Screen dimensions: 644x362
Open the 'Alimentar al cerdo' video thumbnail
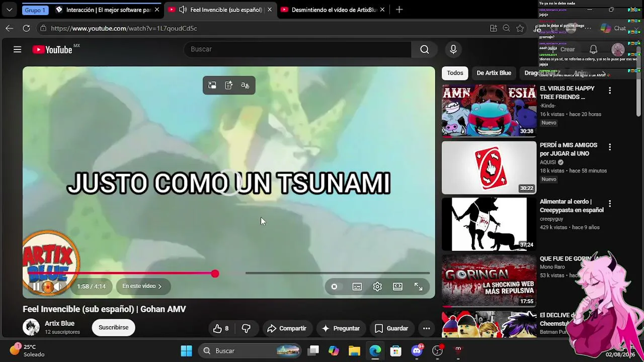point(489,224)
